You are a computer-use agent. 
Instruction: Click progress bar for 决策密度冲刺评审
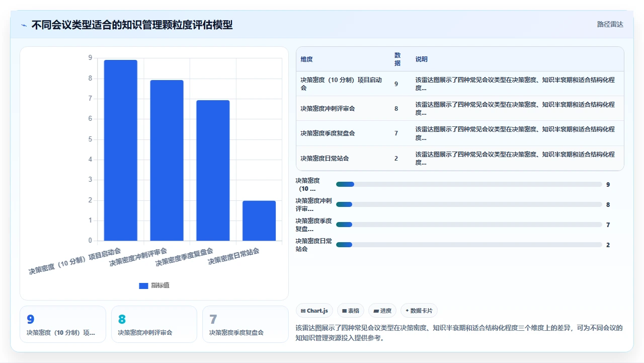[469, 204]
